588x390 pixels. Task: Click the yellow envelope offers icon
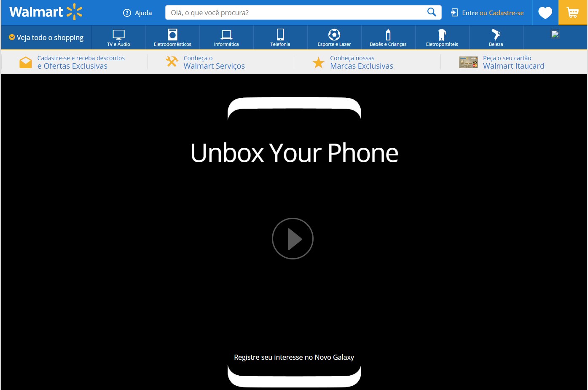point(26,62)
